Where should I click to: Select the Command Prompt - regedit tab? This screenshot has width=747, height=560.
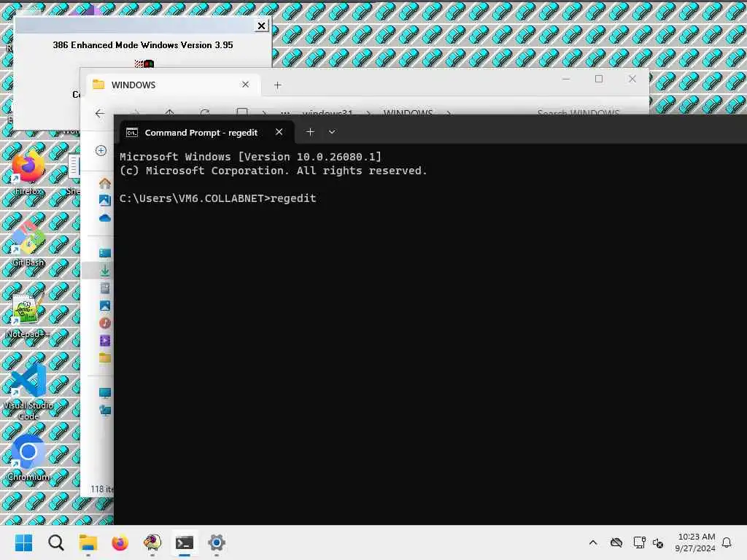tap(201, 133)
